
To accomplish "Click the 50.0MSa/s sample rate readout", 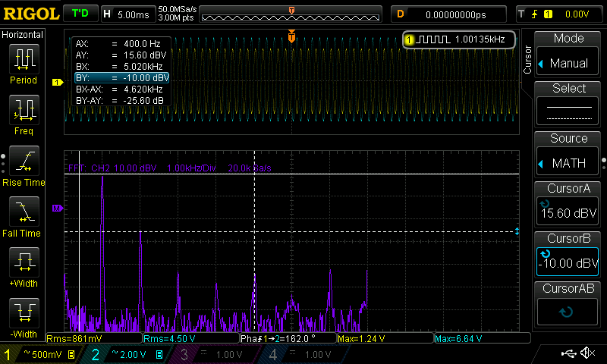I will (x=178, y=9).
